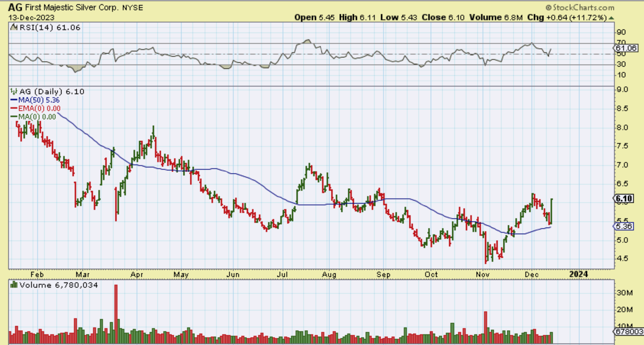644x345 pixels.
Task: Click the Volume 6.8M header value
Action: [x=496, y=17]
